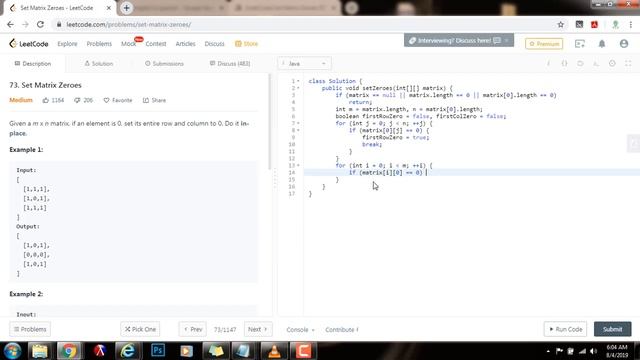Fold line 1 class Solution

point(298,81)
